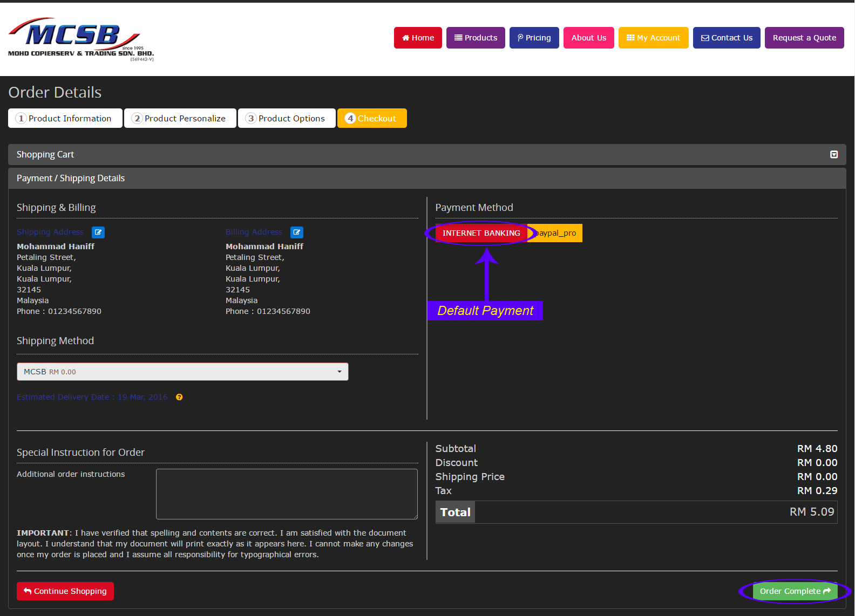Click the delivery date help question icon

[179, 397]
